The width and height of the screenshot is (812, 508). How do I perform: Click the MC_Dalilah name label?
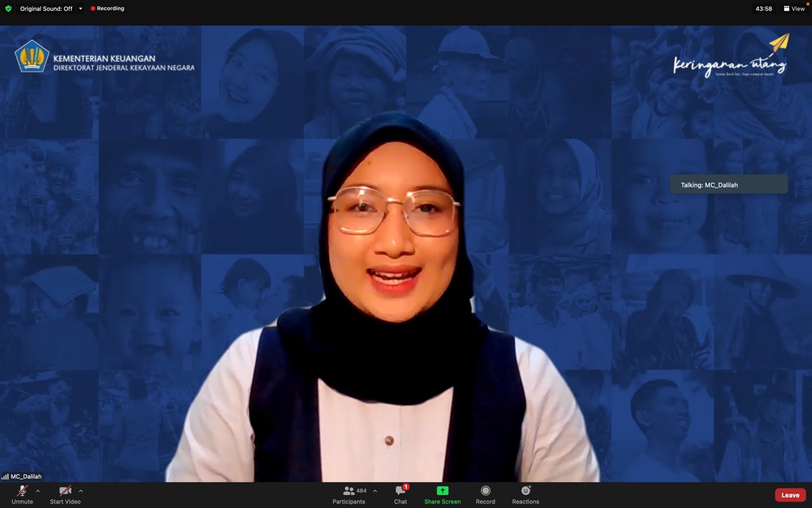26,477
